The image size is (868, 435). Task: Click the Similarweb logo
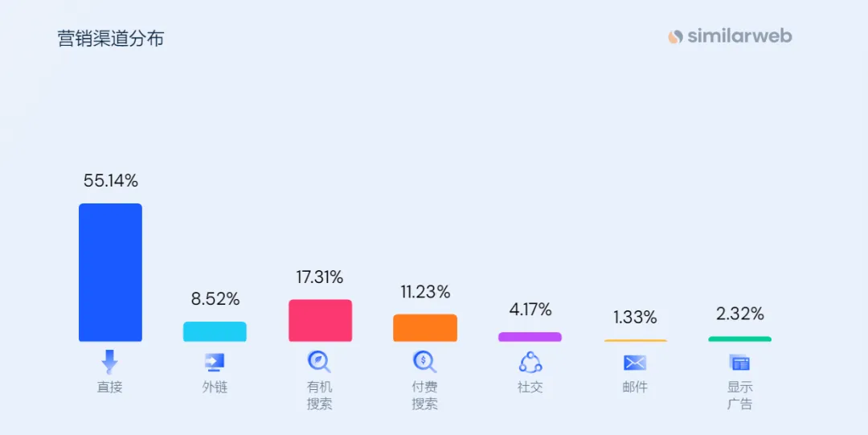point(730,36)
